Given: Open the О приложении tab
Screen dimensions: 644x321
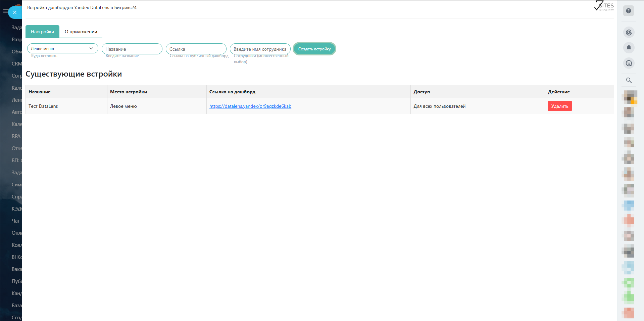Looking at the screenshot, I should click(81, 32).
